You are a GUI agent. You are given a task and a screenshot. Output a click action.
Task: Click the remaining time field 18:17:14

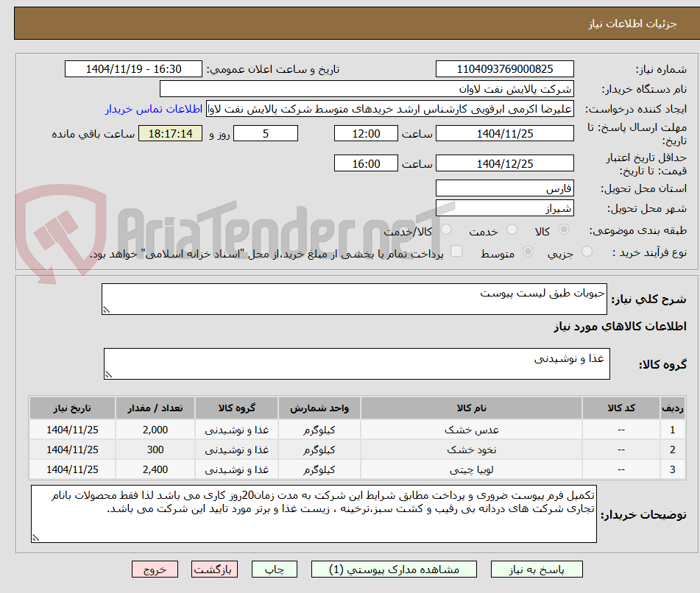coord(170,133)
